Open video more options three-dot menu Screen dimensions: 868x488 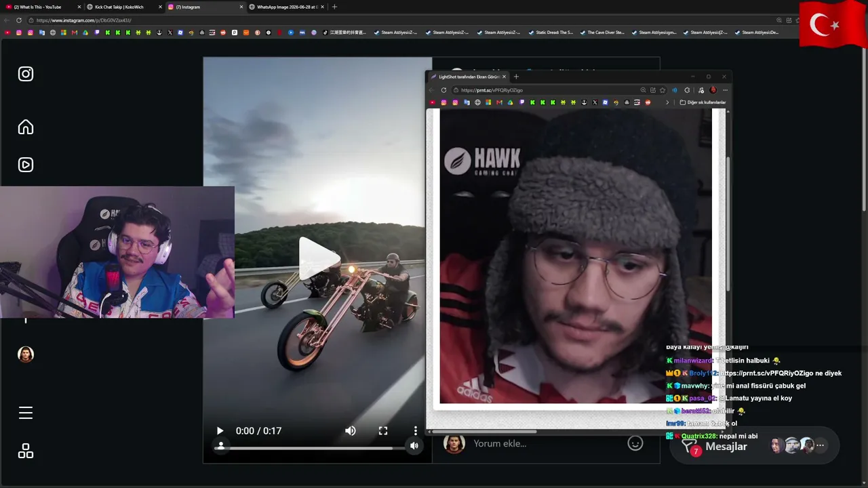[416, 431]
